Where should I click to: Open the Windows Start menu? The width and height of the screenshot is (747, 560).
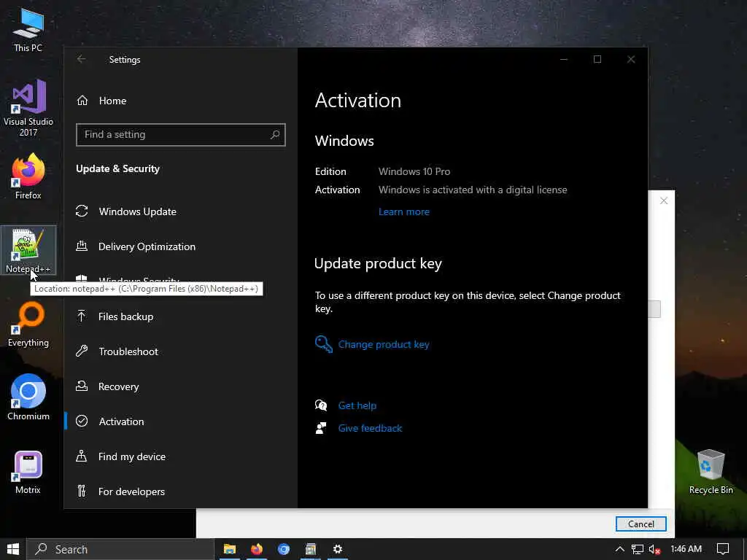coord(13,550)
